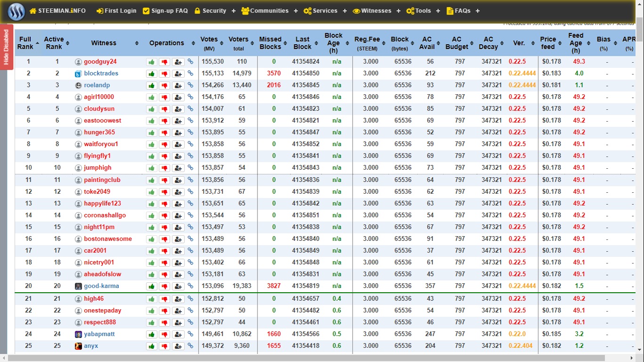644x362 pixels.
Task: Unapprove jumphigh with thumbs-down icon
Action: click(164, 168)
